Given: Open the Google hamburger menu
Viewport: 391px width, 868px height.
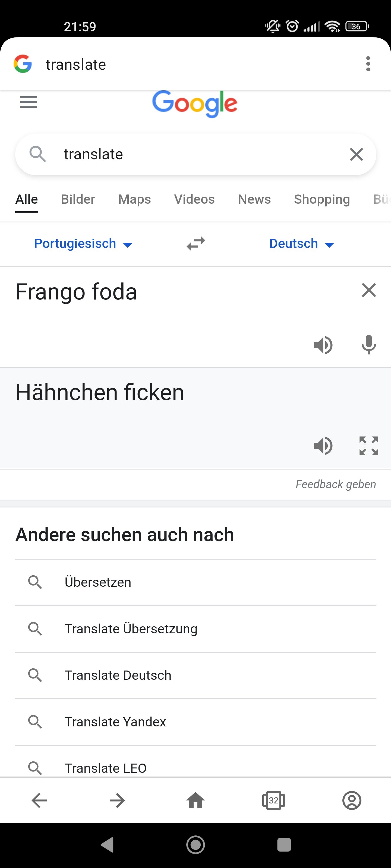Looking at the screenshot, I should [x=28, y=102].
